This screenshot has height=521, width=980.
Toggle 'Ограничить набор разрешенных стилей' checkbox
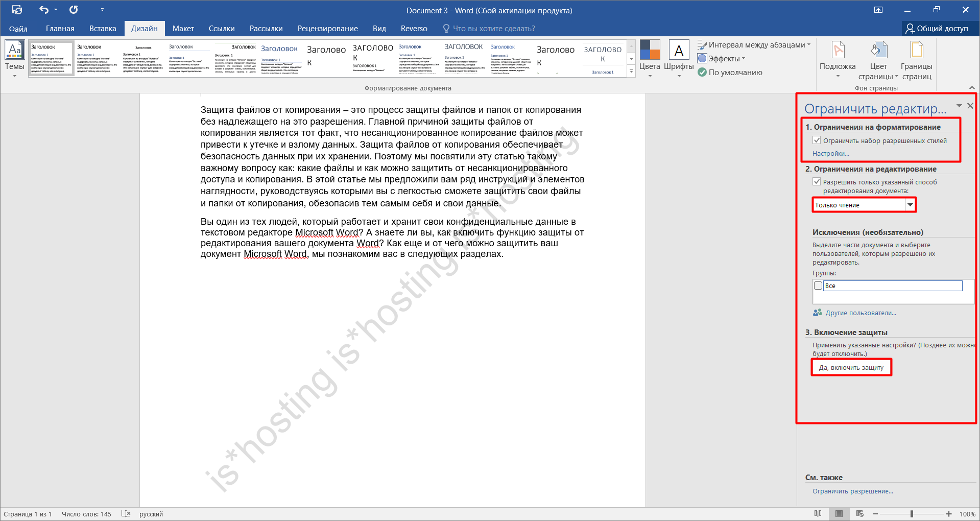point(817,140)
